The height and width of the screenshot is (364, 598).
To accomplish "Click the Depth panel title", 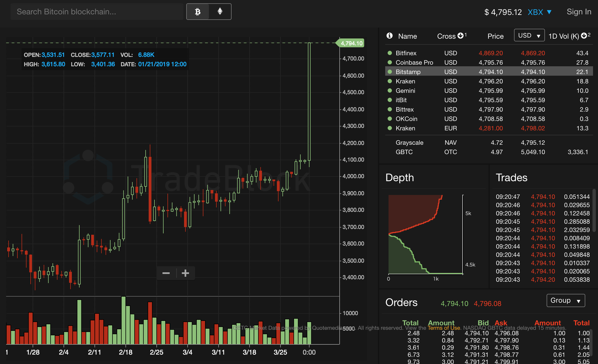I will (400, 177).
